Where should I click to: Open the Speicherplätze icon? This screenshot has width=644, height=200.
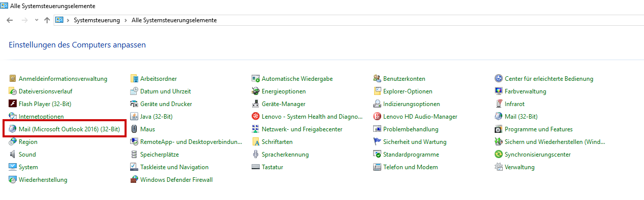coord(134,155)
